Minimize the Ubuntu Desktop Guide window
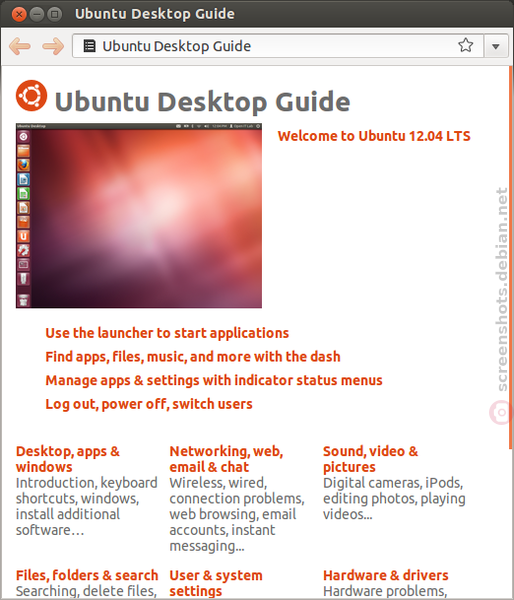Screen dimensions: 514x600 pyautogui.click(x=37, y=15)
